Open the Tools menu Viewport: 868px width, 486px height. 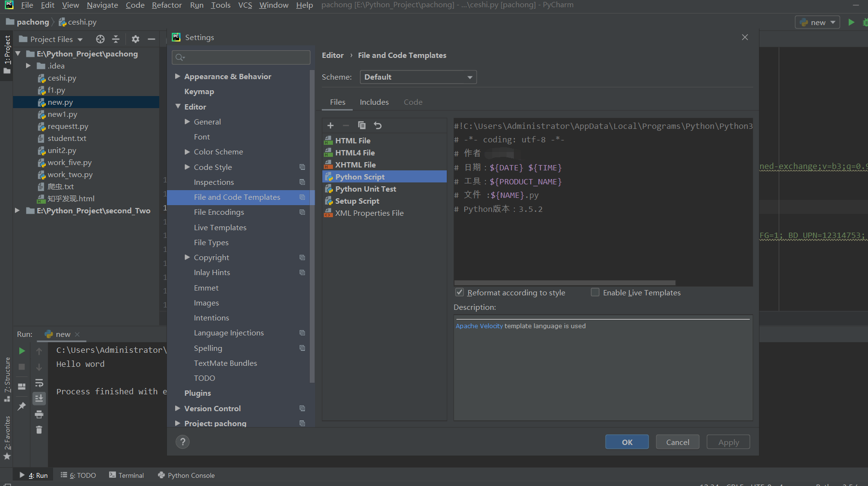[x=220, y=5]
